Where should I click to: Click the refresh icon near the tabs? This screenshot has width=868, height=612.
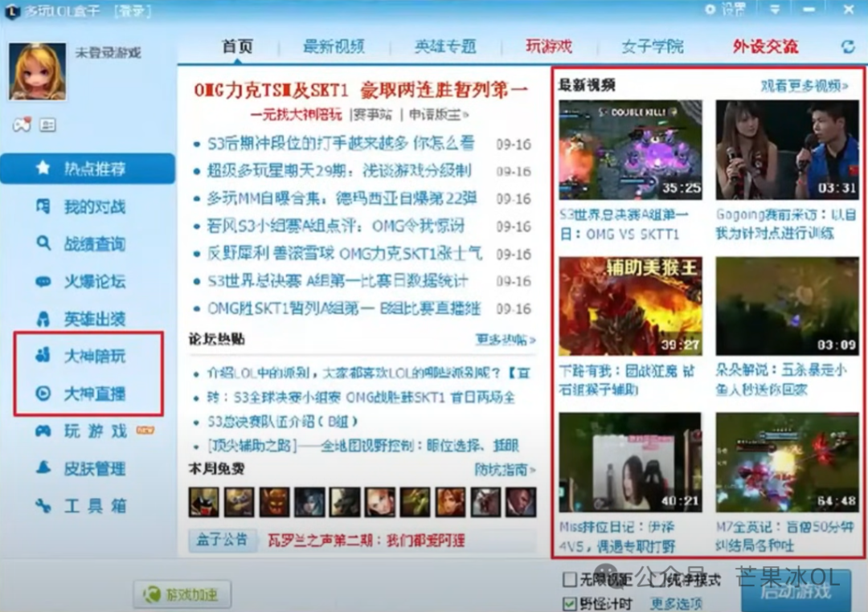850,47
